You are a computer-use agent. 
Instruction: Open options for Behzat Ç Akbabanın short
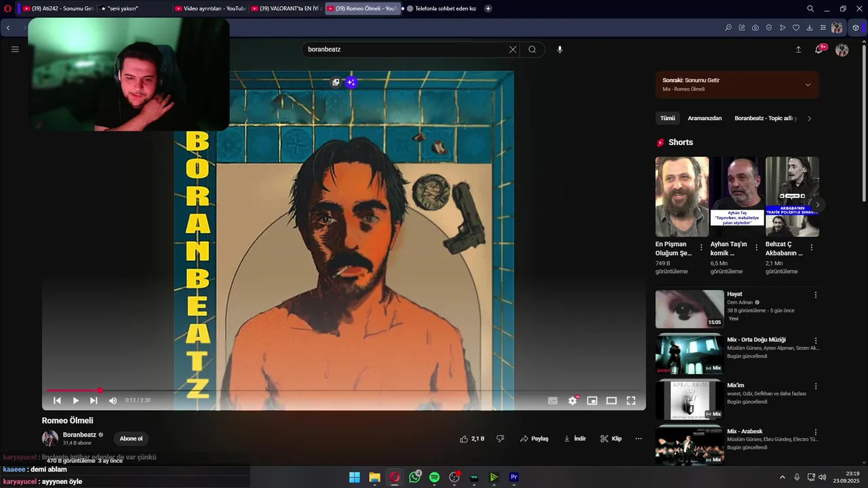click(812, 248)
